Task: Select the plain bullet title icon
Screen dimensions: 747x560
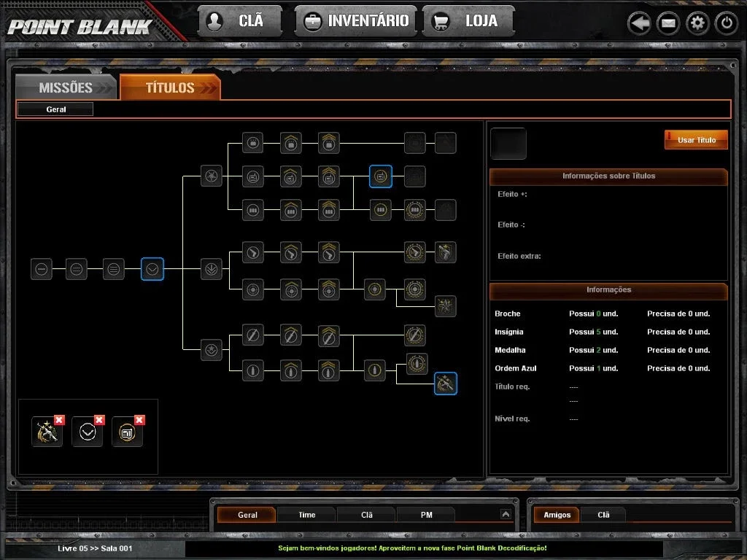Action: pyautogui.click(x=253, y=370)
